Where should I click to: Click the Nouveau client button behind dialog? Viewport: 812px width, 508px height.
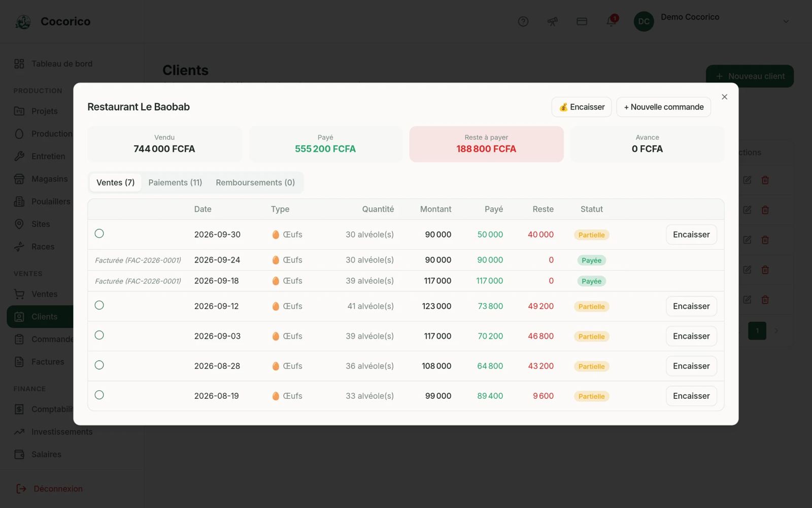pos(750,76)
